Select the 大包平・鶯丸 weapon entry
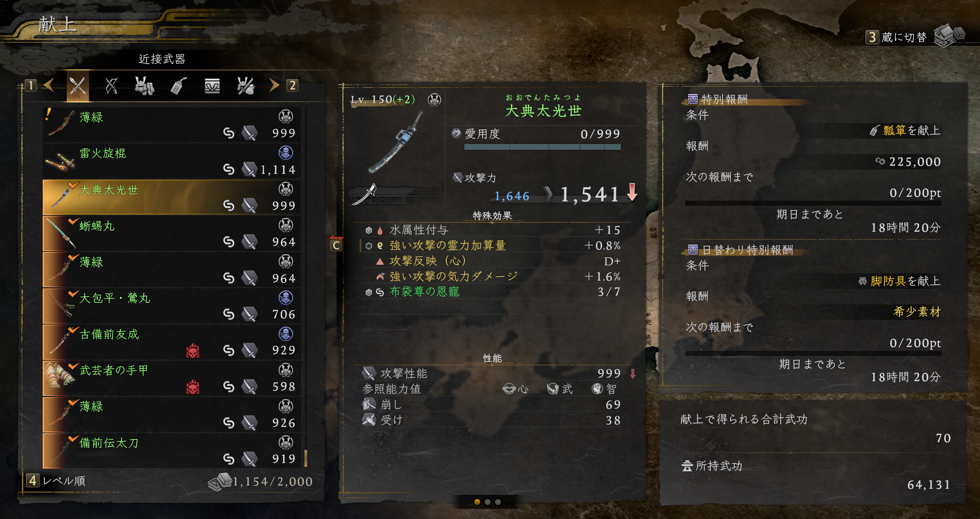The image size is (980, 519). point(172,306)
